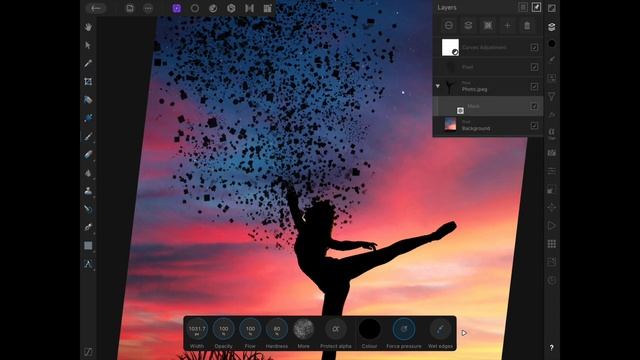Image resolution: width=640 pixels, height=360 pixels.
Task: Open the black Colour swatch
Action: click(369, 329)
